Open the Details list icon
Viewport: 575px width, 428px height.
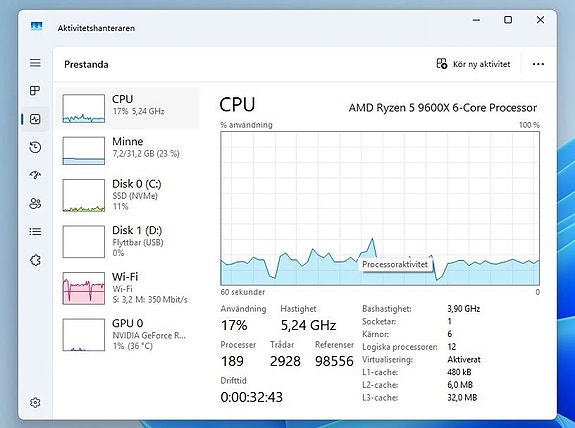[x=35, y=231]
